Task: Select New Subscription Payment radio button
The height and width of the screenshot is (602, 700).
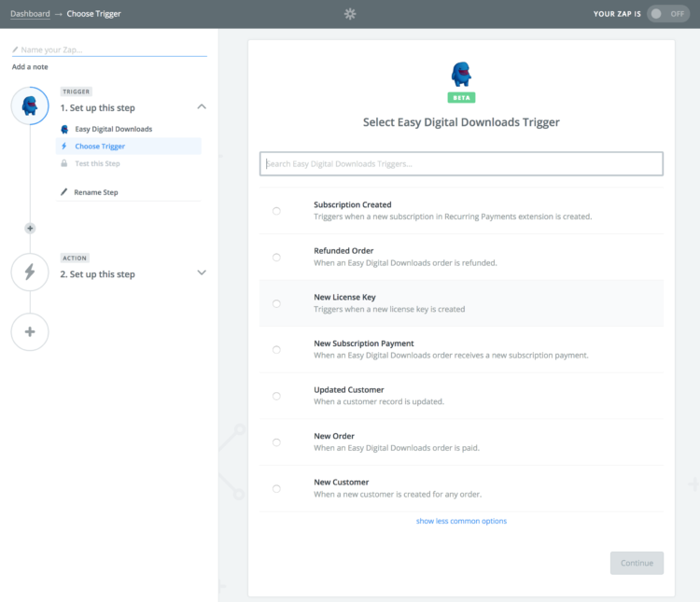Action: click(276, 350)
